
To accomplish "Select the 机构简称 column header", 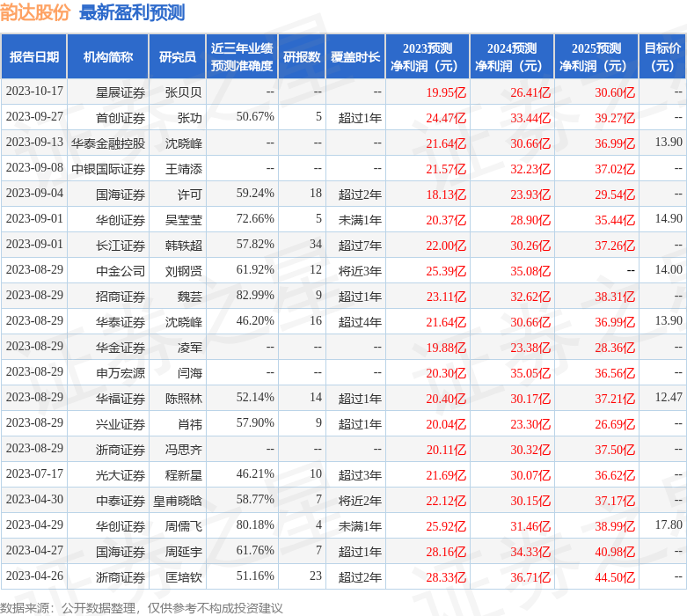I will point(108,56).
